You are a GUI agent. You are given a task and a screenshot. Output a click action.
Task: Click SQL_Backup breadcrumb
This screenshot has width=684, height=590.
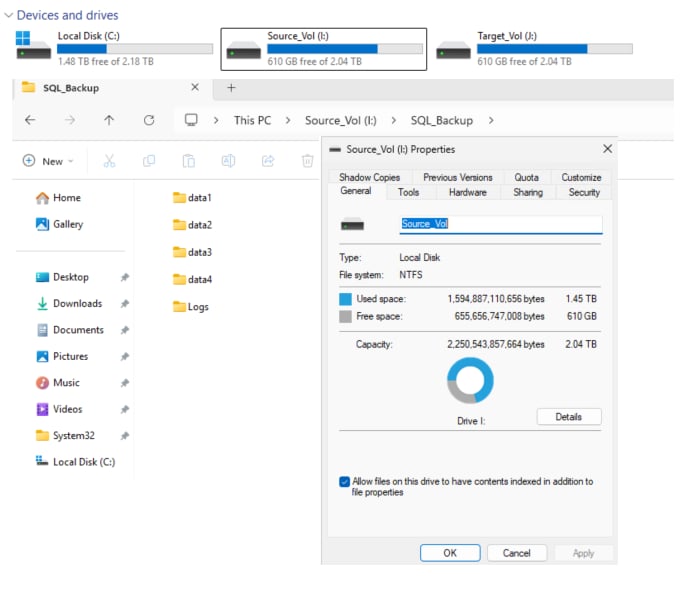click(441, 120)
